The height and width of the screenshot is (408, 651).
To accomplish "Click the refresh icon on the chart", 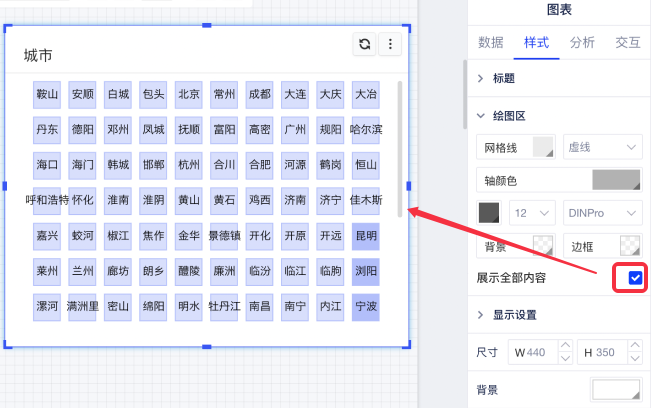I will tap(365, 44).
